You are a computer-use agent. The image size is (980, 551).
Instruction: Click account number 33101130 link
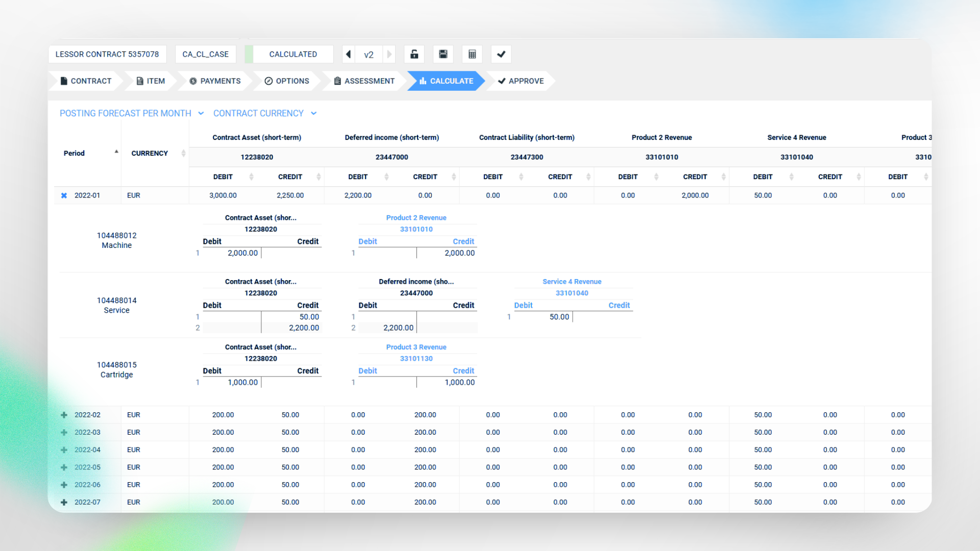[x=416, y=359]
